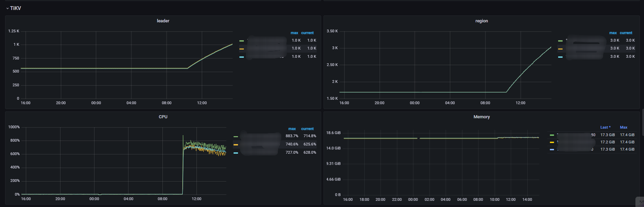Screen dimensions: 644x207
Task: Sort leader legend by current column
Action: [307, 33]
